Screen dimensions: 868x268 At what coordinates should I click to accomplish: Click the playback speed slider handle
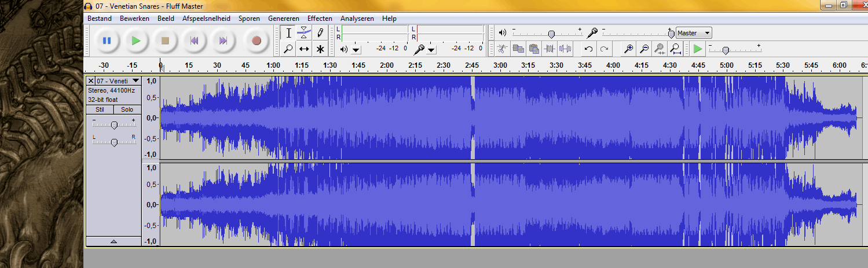tap(725, 50)
